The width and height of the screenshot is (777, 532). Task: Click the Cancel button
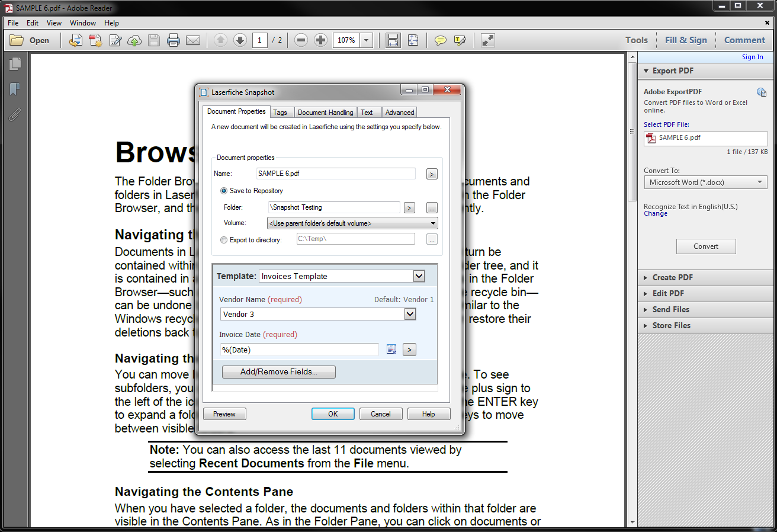pos(381,414)
